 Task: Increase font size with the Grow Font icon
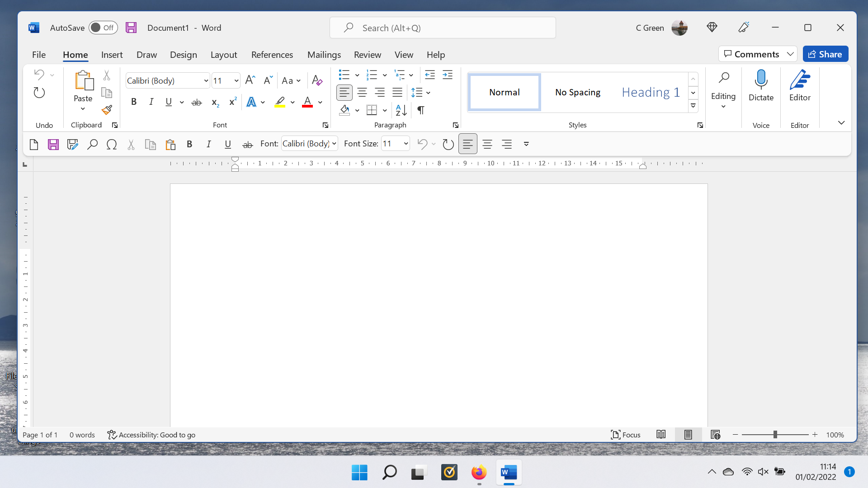point(250,80)
